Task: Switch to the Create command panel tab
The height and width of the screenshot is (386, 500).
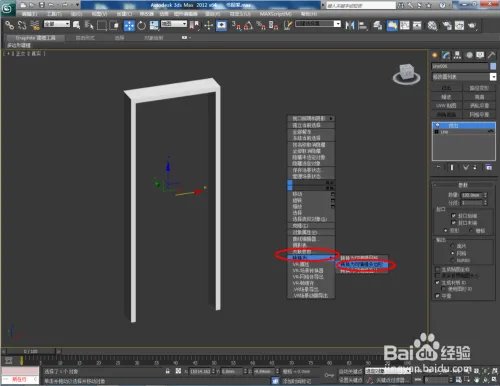Action: (x=435, y=55)
